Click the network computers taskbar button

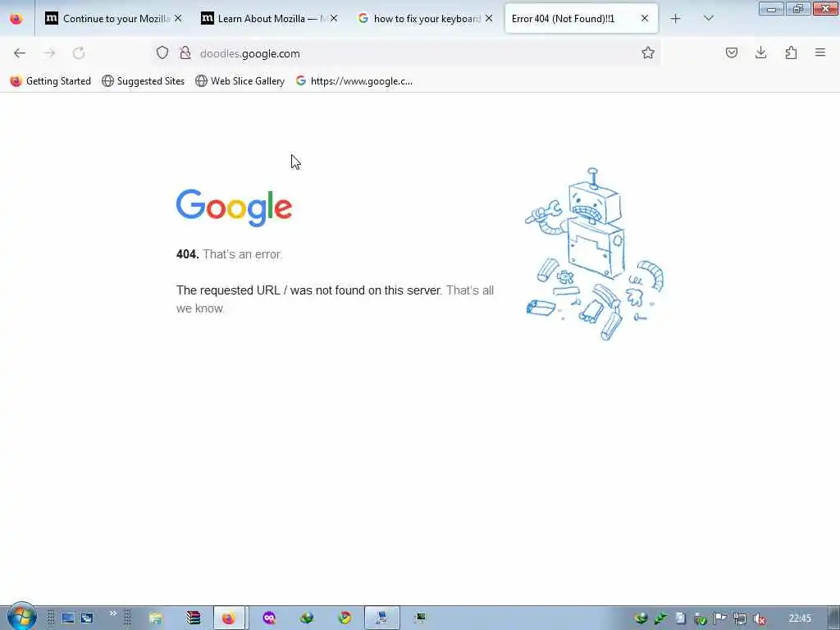pyautogui.click(x=382, y=619)
